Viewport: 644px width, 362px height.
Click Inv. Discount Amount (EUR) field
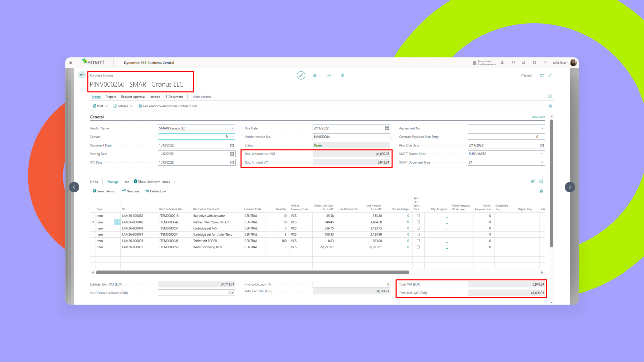point(197,293)
